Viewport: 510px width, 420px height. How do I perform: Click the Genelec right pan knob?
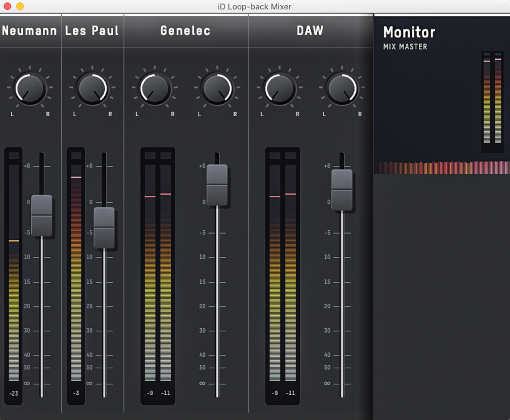point(217,89)
